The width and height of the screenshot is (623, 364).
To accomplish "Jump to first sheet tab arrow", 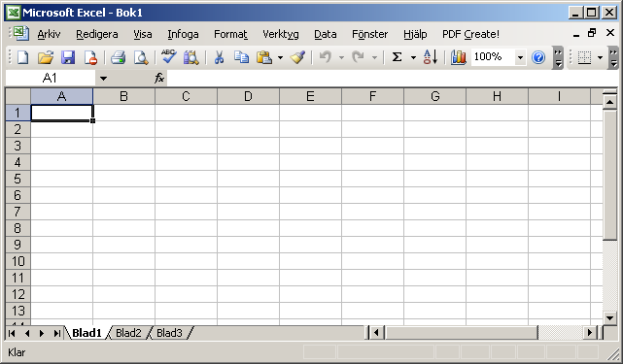I will click(12, 334).
